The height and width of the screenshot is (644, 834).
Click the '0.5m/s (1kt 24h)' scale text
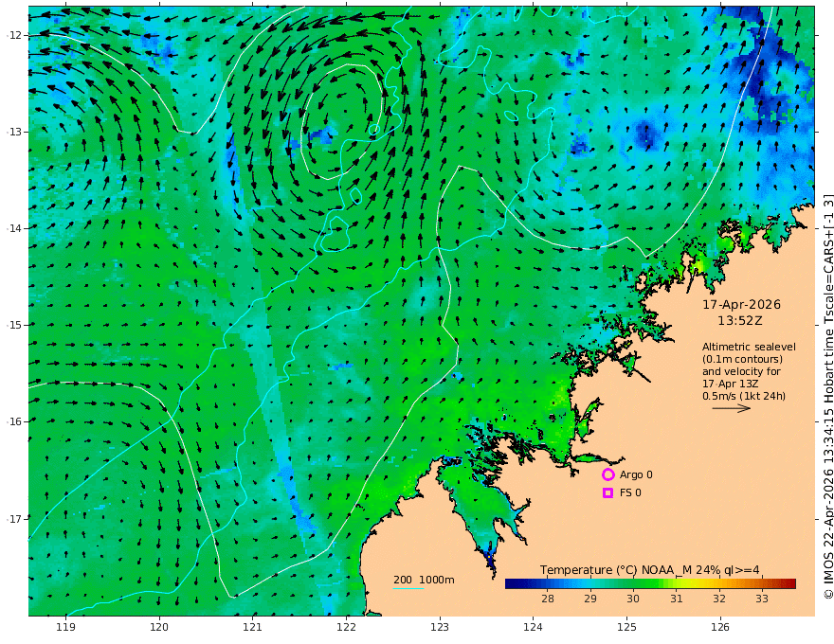(744, 396)
